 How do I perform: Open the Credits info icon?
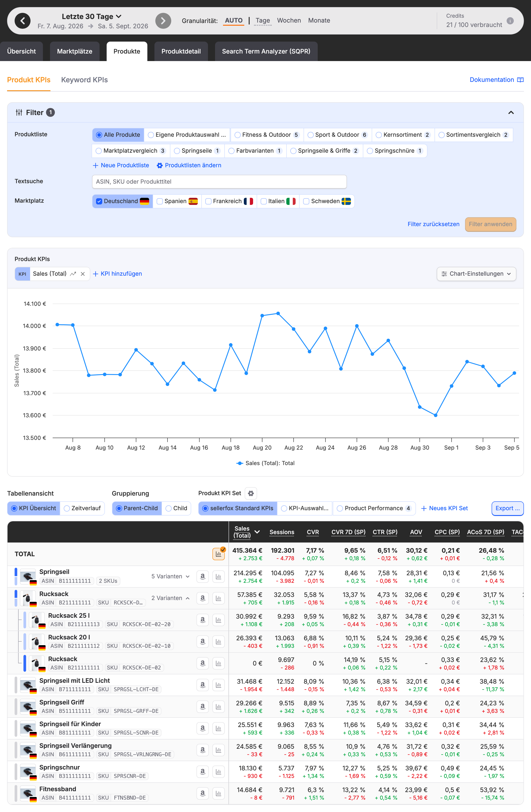coord(510,21)
